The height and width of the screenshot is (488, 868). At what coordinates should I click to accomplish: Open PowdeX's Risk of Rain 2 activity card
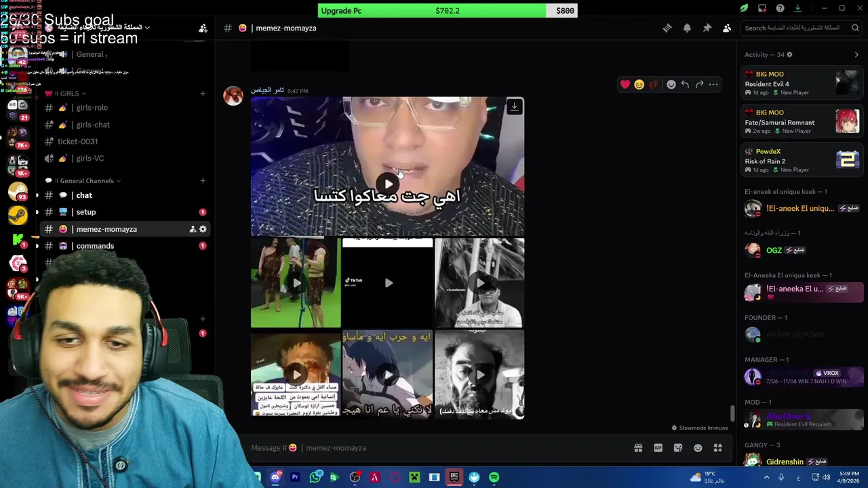tap(802, 160)
